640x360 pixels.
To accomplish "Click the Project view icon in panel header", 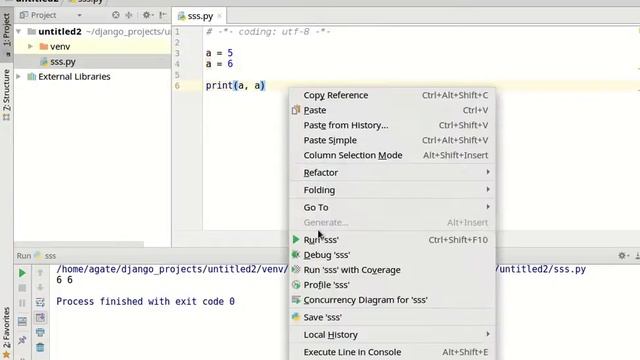I will pos(24,15).
